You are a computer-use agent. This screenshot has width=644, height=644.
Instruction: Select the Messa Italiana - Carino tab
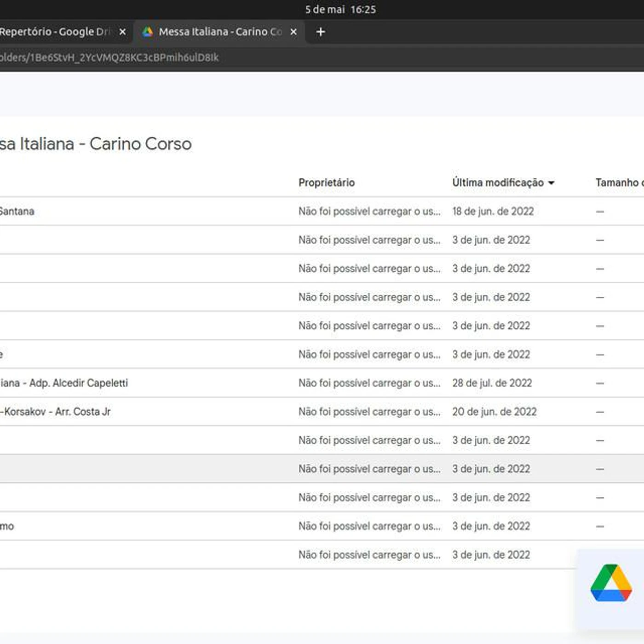coord(220,32)
